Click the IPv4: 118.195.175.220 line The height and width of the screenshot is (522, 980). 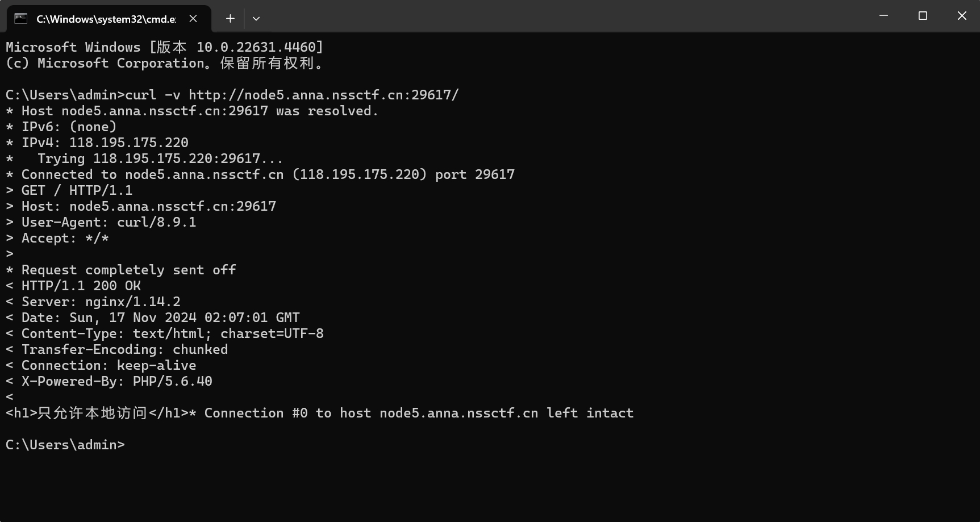pos(97,143)
